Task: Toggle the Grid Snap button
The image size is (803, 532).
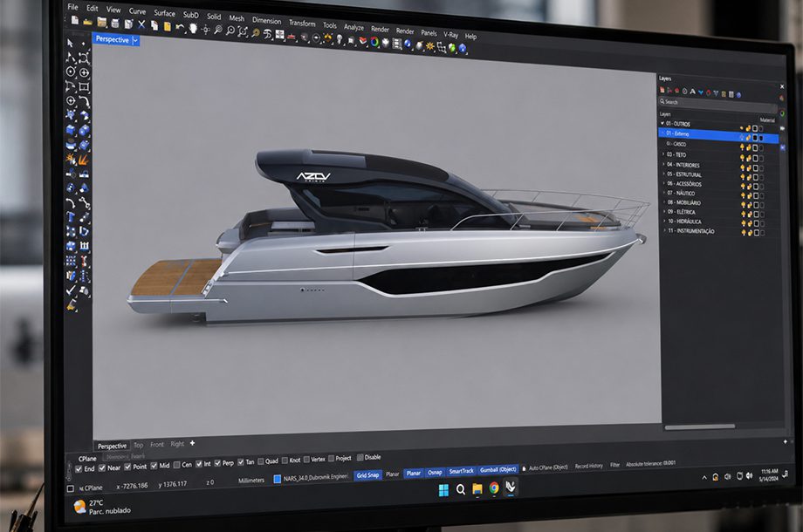Action: (x=367, y=475)
